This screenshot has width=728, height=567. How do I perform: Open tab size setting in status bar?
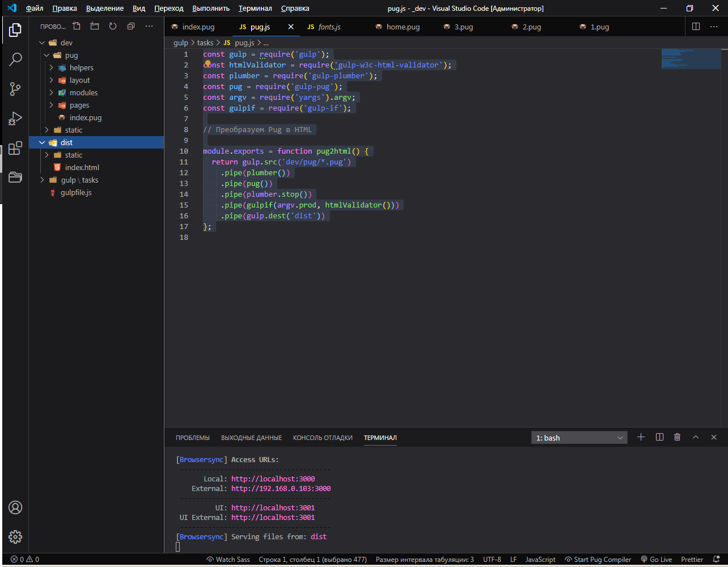(425, 560)
